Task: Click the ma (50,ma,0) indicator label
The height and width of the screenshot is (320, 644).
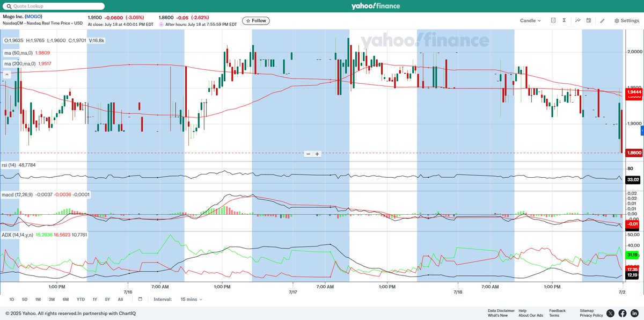Action: click(19, 53)
